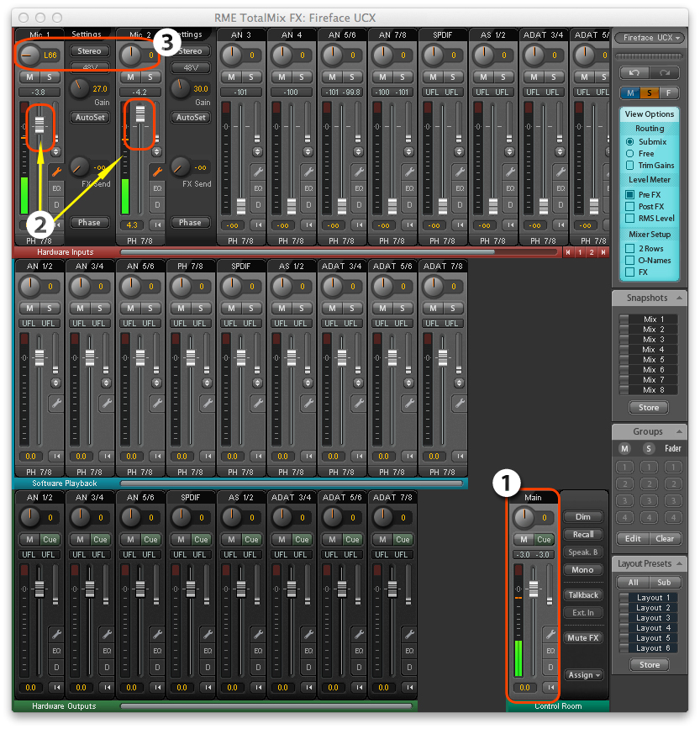Enable the 2 Rows mixer setup checkbox

pyautogui.click(x=630, y=249)
